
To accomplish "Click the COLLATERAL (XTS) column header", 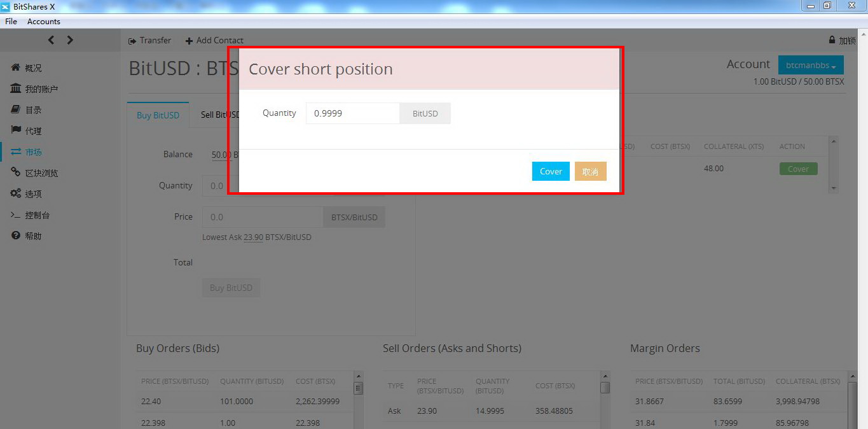I will 734,146.
